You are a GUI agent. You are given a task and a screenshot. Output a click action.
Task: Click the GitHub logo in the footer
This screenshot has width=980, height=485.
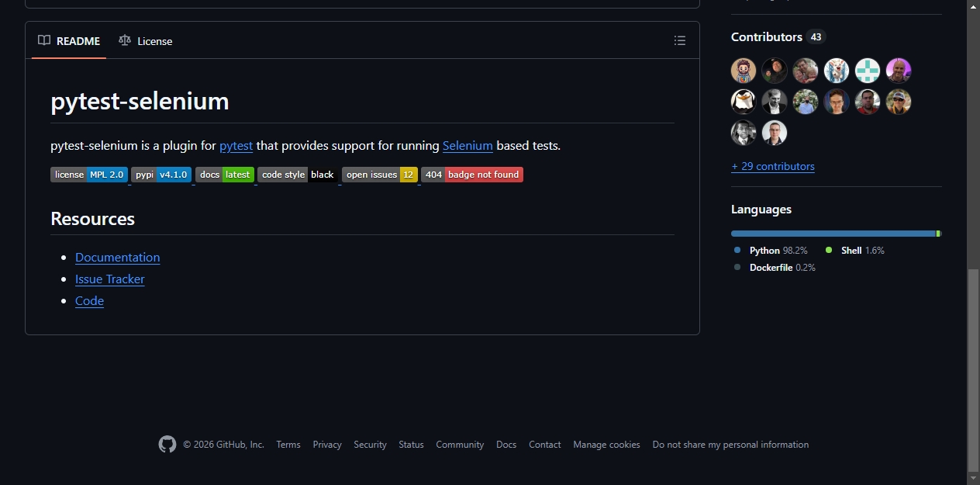pos(167,444)
